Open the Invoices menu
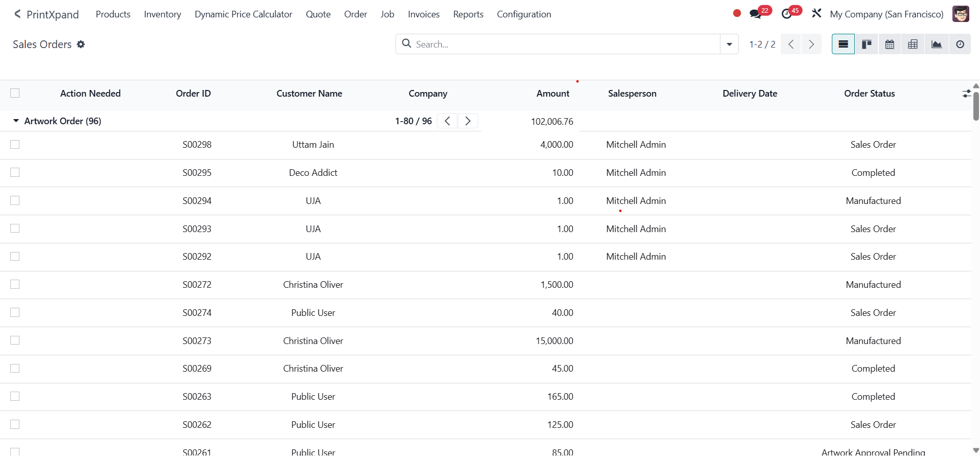 click(x=424, y=14)
